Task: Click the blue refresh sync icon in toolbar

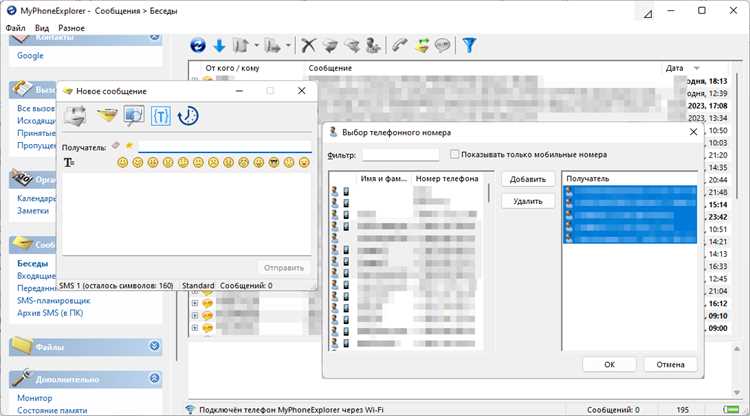Action: 198,45
